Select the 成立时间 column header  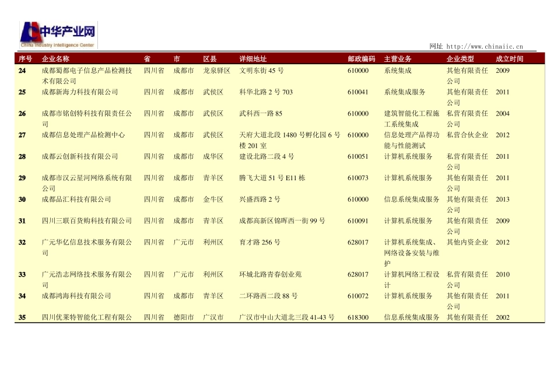click(509, 59)
